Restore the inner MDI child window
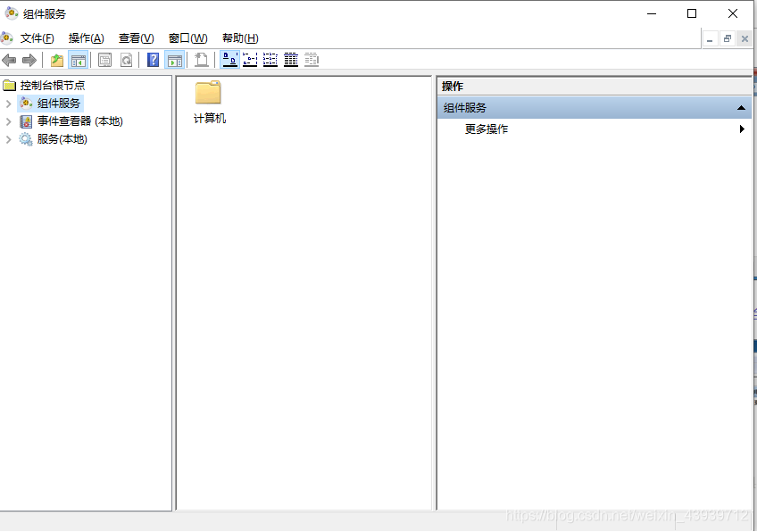The height and width of the screenshot is (532, 757). coord(727,39)
